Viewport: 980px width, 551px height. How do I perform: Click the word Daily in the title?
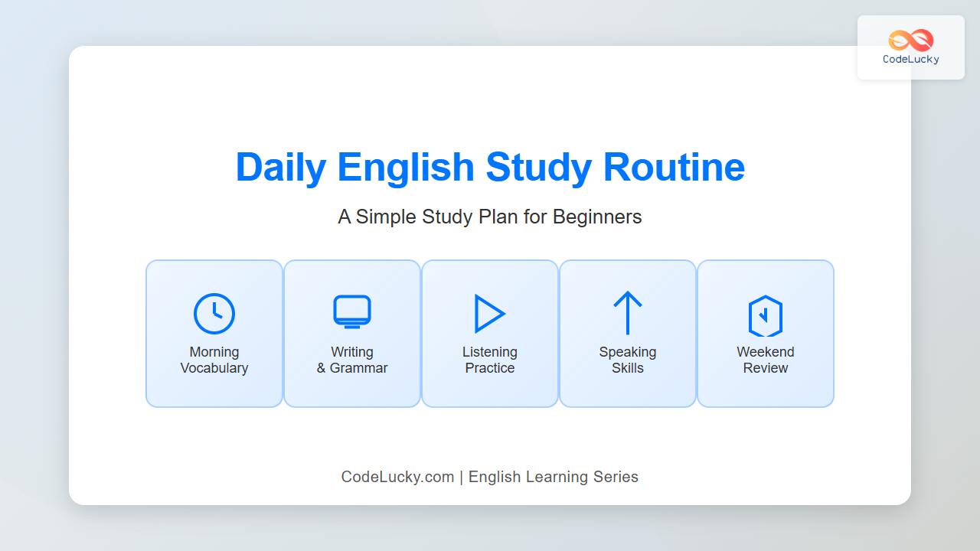280,167
